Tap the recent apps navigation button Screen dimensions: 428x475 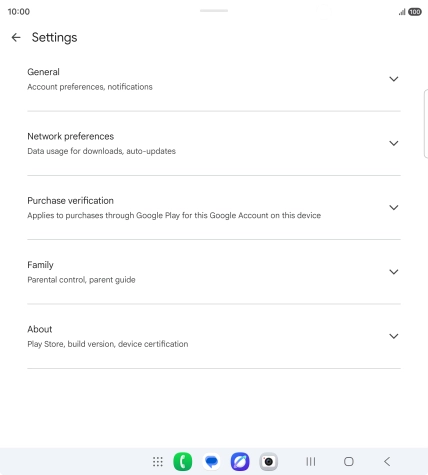311,462
